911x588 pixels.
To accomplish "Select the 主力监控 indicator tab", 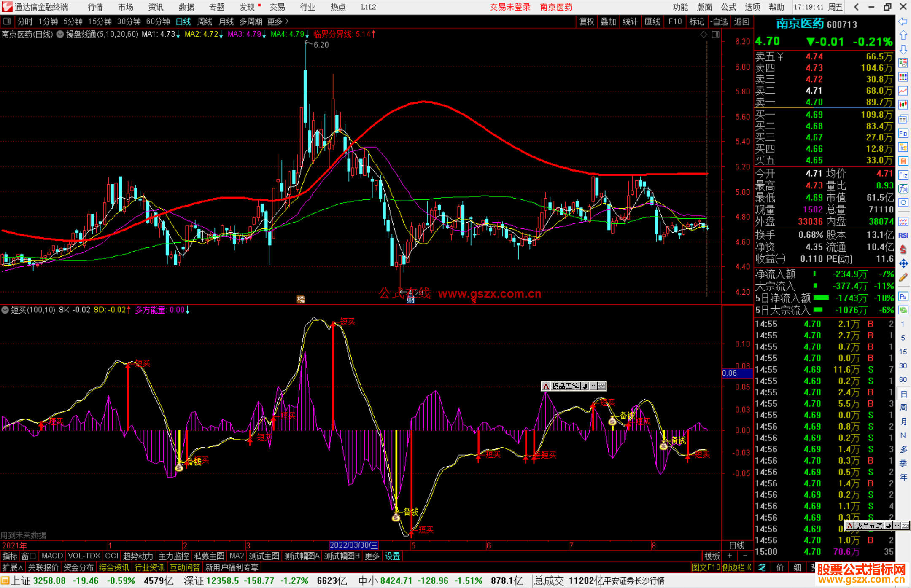I will (174, 556).
